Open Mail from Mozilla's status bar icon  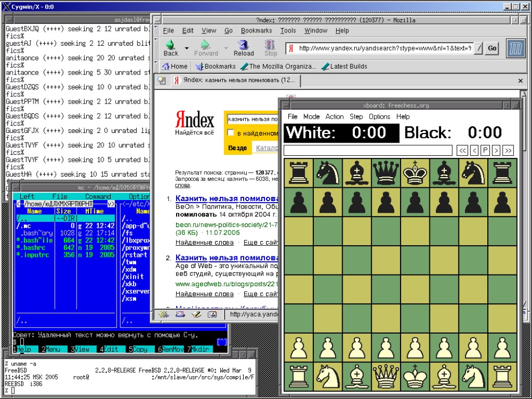coord(180,314)
